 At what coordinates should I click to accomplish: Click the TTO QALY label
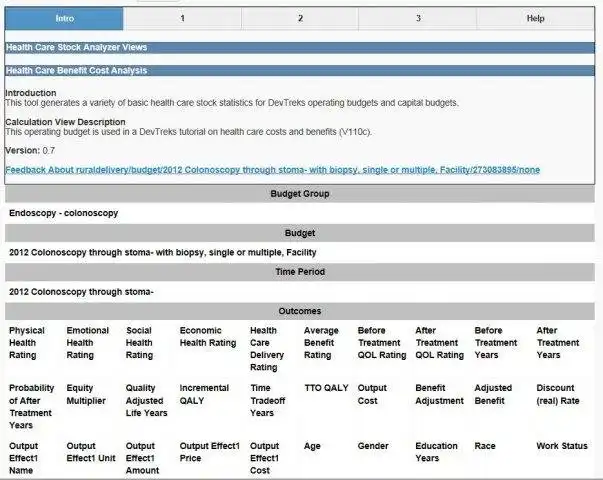(326, 388)
